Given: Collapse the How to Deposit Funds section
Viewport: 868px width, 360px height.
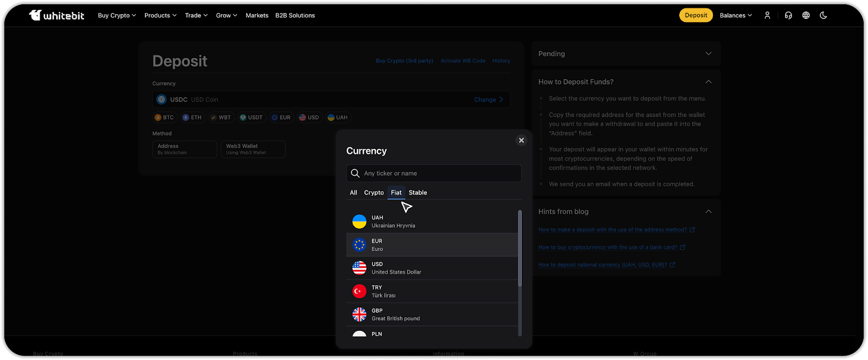Looking at the screenshot, I should [x=708, y=82].
